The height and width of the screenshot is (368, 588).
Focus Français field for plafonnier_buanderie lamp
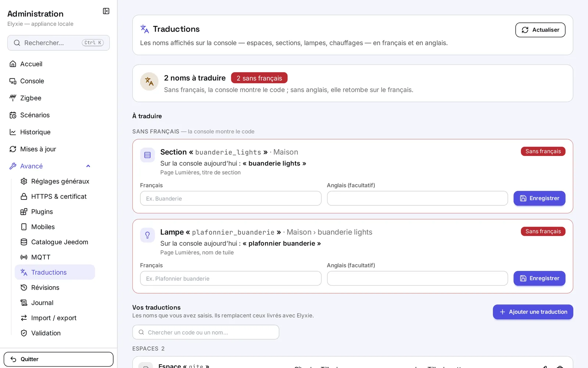click(x=230, y=279)
